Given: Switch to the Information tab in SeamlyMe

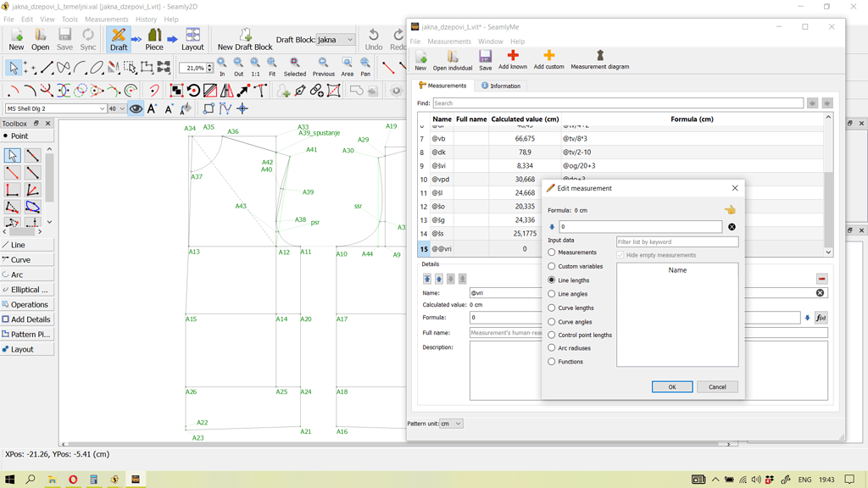Looking at the screenshot, I should coord(502,86).
